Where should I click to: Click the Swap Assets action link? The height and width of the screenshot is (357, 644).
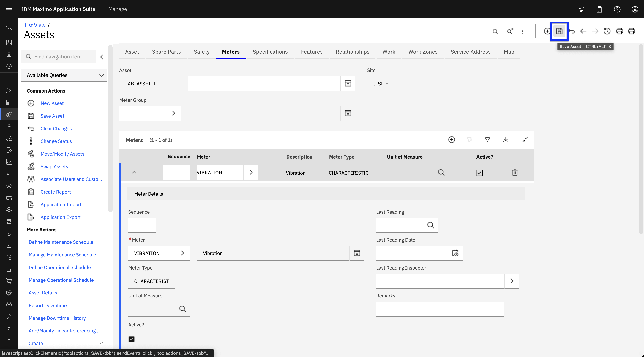pyautogui.click(x=54, y=167)
